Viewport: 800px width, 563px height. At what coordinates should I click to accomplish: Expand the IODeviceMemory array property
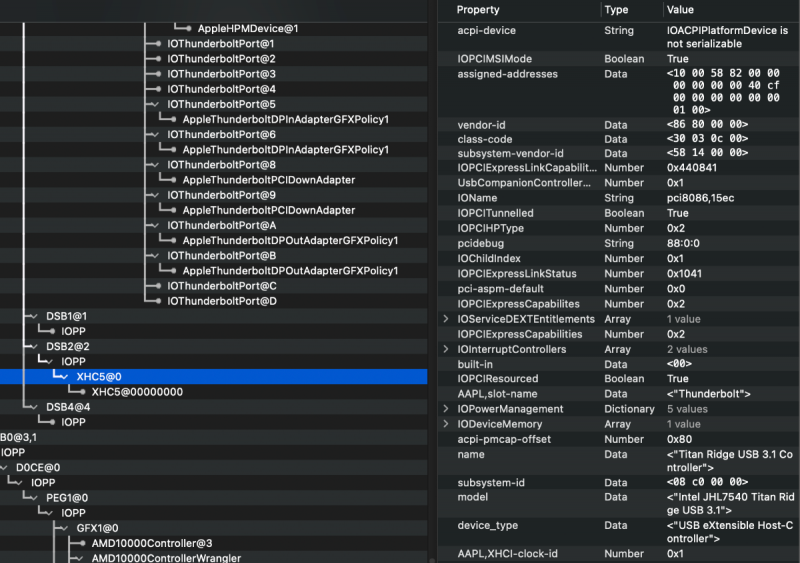pyautogui.click(x=446, y=424)
